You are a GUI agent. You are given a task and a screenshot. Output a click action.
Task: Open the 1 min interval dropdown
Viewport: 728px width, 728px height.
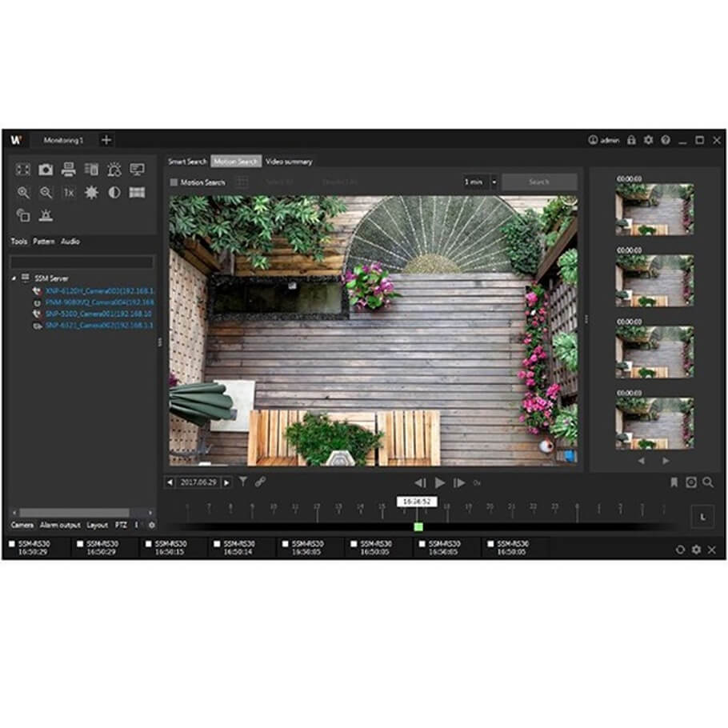click(x=494, y=182)
